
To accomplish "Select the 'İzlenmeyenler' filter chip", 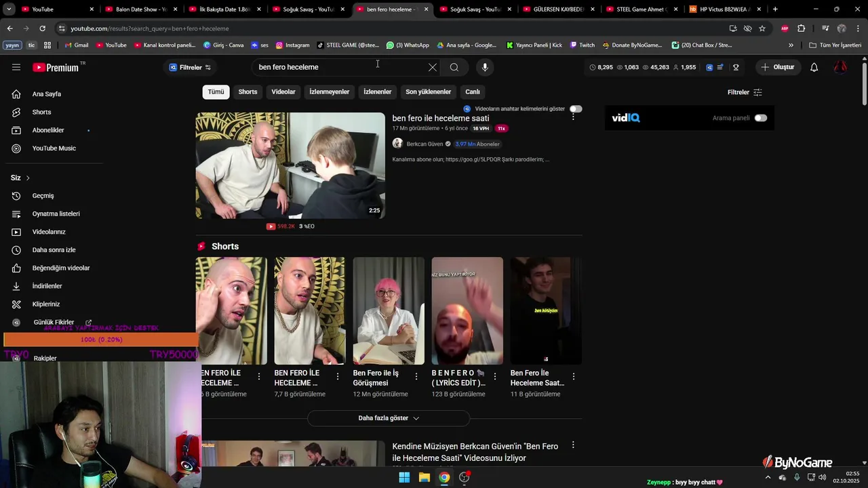I will click(x=330, y=91).
